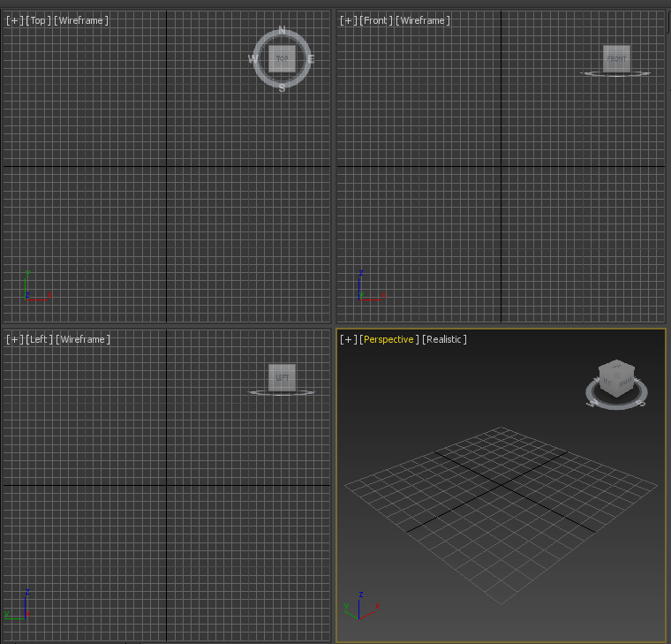This screenshot has height=644, width=671.
Task: Open the Front viewport Wireframe shading menu
Action: (422, 20)
